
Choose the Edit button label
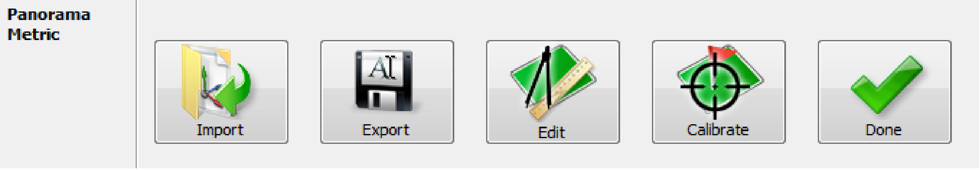coord(551,132)
